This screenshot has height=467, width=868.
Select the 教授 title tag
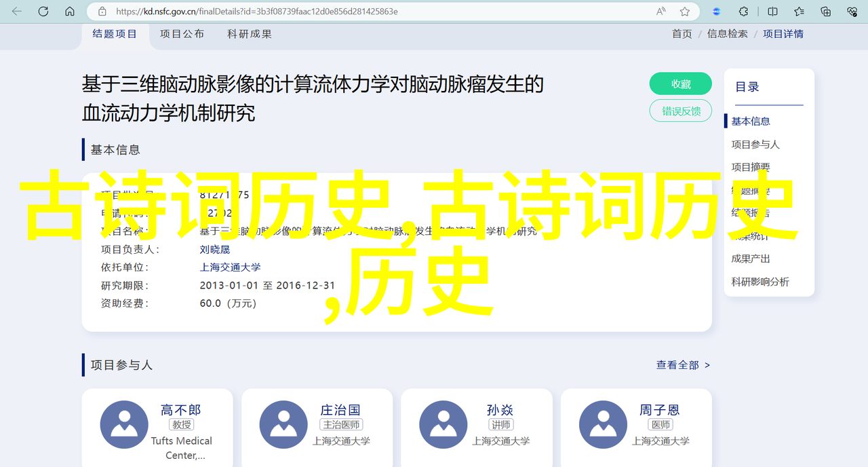click(x=181, y=425)
